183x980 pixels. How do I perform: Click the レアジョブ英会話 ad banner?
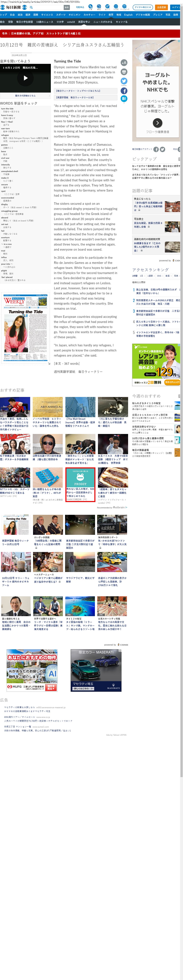(x=156, y=365)
